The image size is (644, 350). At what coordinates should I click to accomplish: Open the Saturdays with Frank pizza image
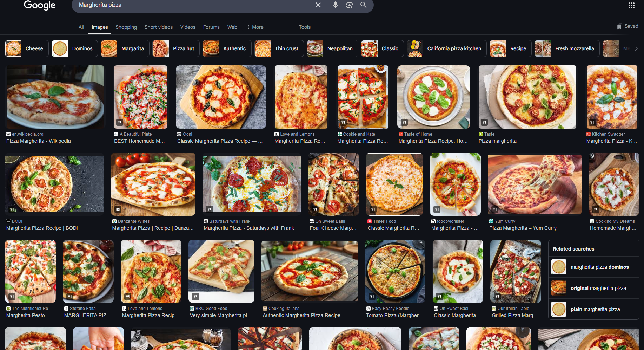pos(252,184)
